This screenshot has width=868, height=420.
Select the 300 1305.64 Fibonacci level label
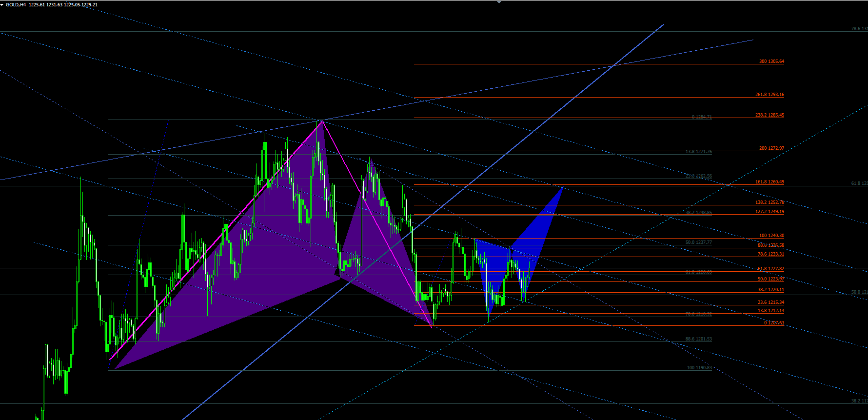[771, 61]
